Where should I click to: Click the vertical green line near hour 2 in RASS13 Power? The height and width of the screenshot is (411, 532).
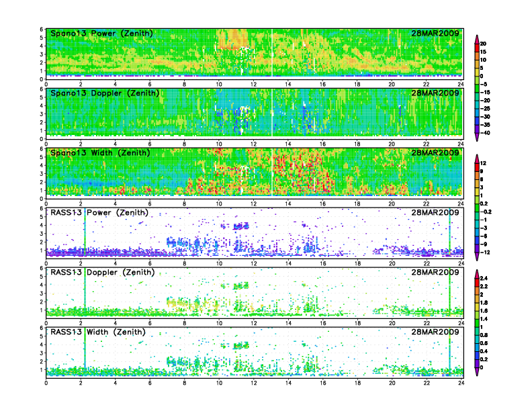click(x=85, y=232)
